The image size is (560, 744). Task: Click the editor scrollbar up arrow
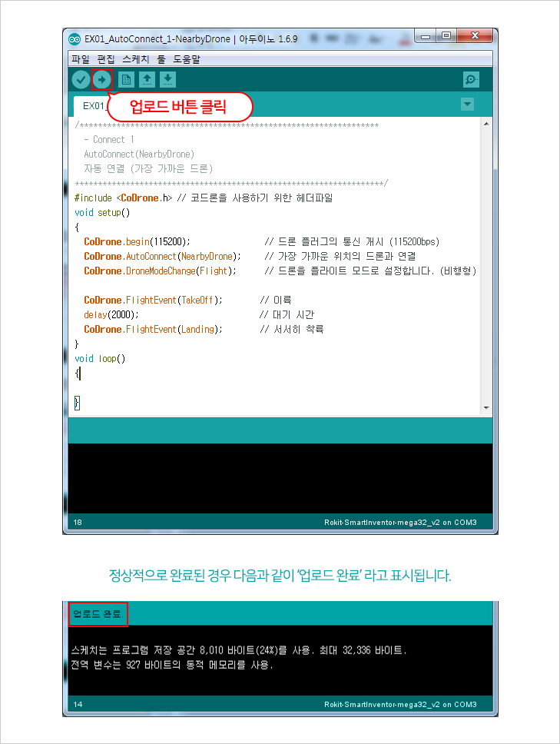point(485,124)
